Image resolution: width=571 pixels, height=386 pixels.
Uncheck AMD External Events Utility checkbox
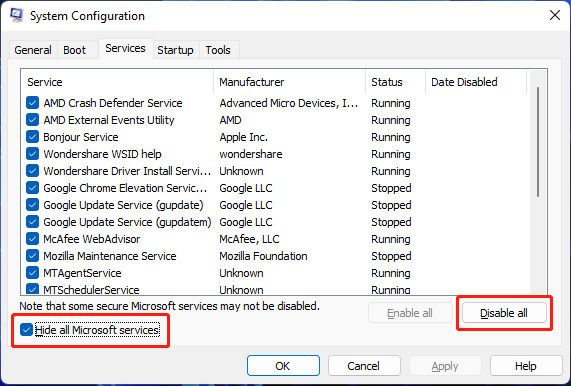pos(32,120)
